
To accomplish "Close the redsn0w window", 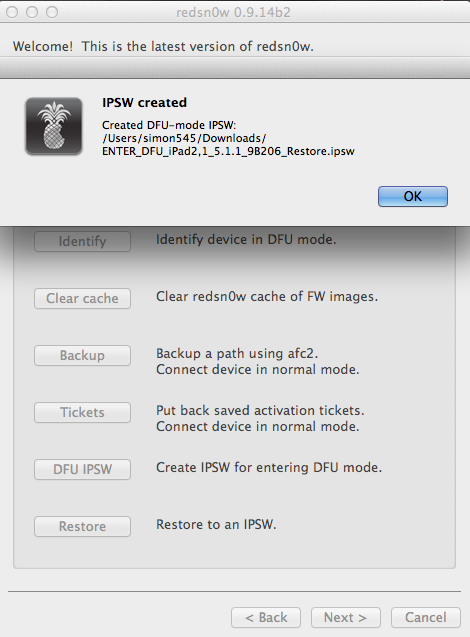I will pos(12,12).
